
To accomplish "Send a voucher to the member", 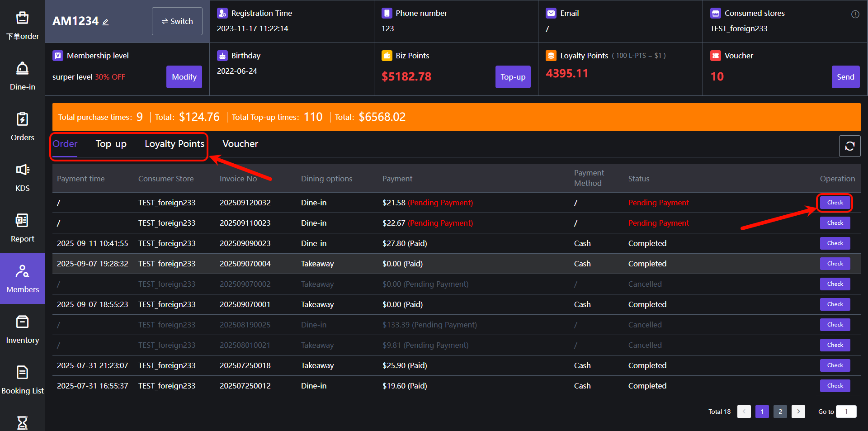I will (x=845, y=77).
